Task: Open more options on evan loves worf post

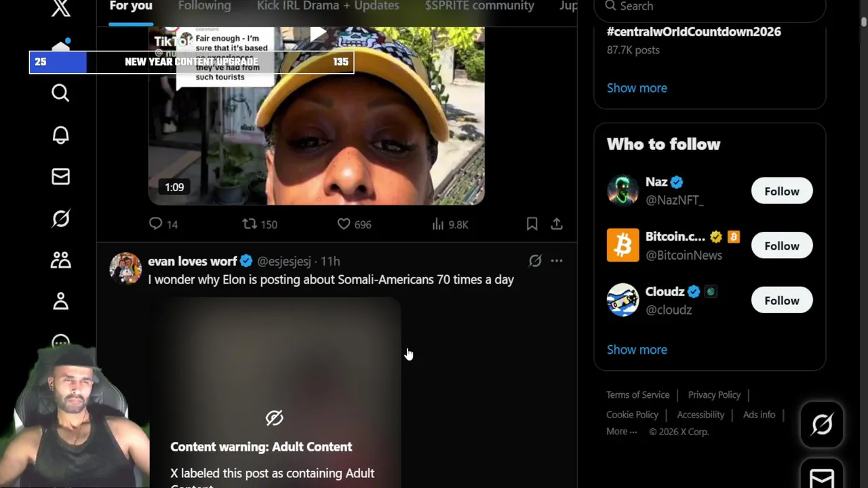Action: 557,261
